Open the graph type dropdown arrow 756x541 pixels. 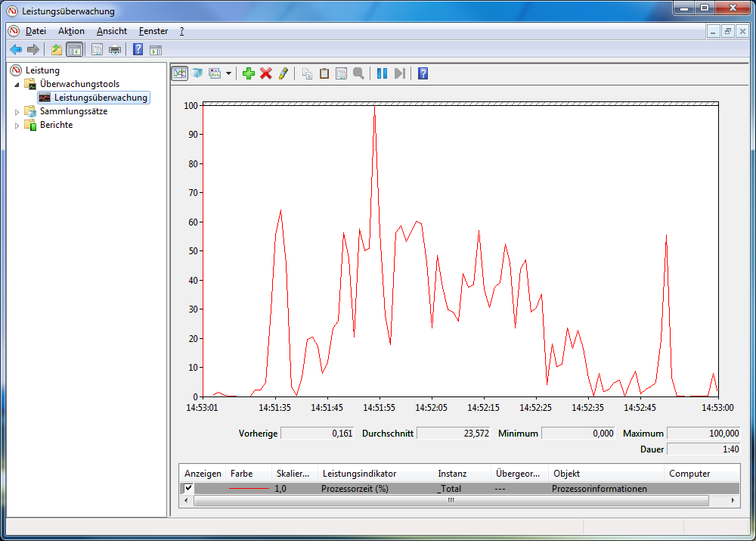(x=228, y=73)
